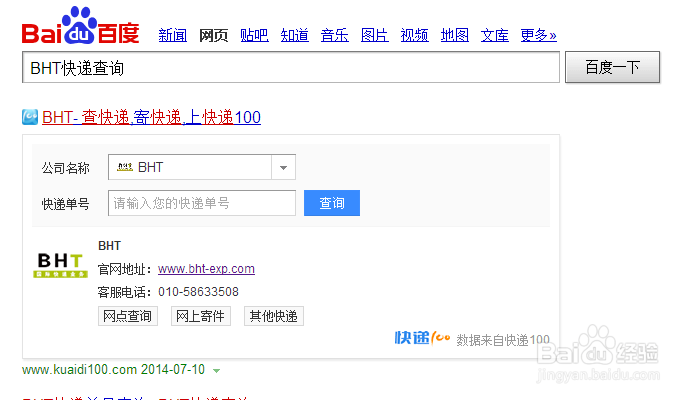Screen dimensions: 700x400
Task: Expand the green arrow next to kuaidi100.com date
Action: pyautogui.click(x=217, y=371)
